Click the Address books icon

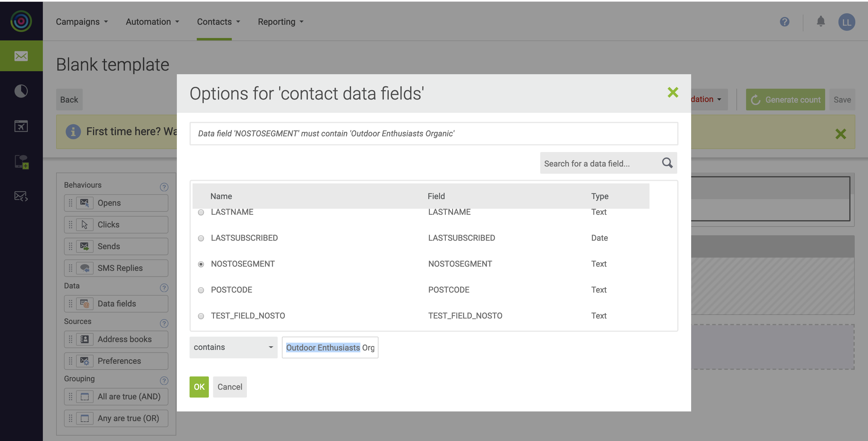(85, 339)
